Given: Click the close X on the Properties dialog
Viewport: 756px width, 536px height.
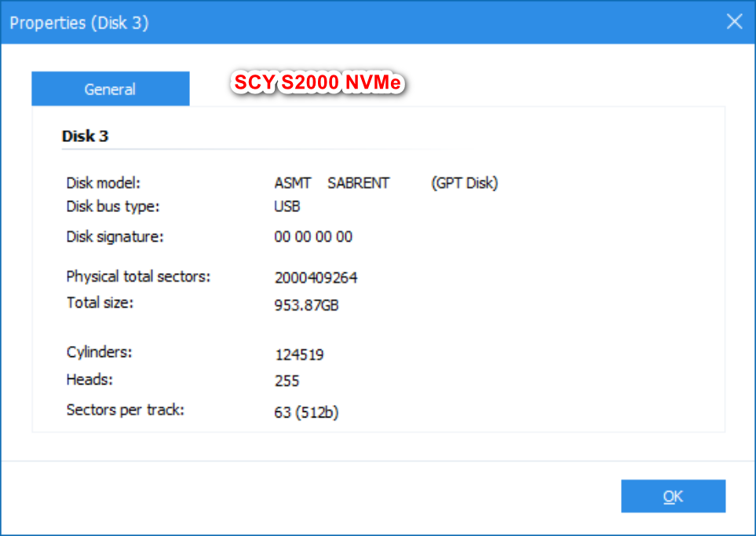Looking at the screenshot, I should 734,21.
